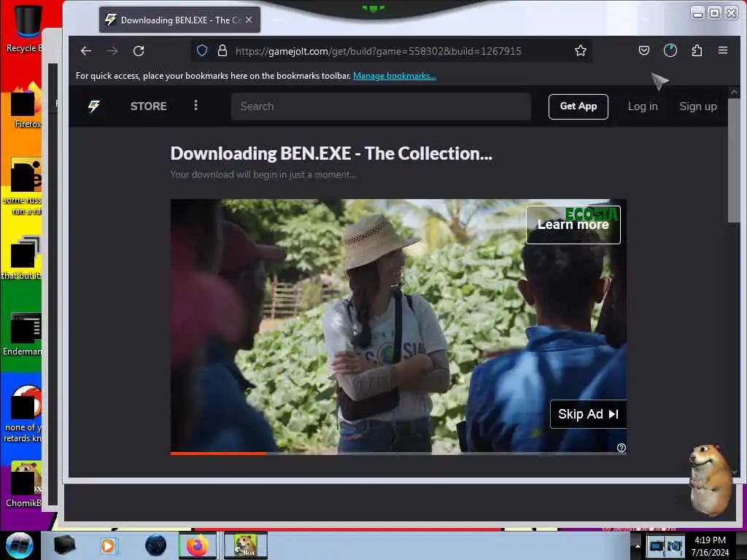Click the Game Jolt Search field
Viewport: 747px width, 560px height.
pos(381,106)
